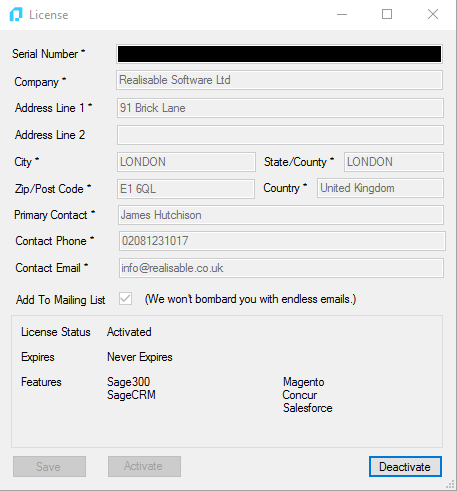Toggle the Add To Mailing List checkbox
This screenshot has height=491, width=457.
pos(126,299)
